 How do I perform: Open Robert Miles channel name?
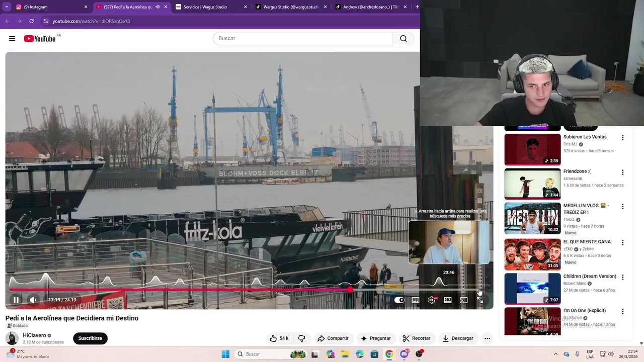pyautogui.click(x=575, y=284)
